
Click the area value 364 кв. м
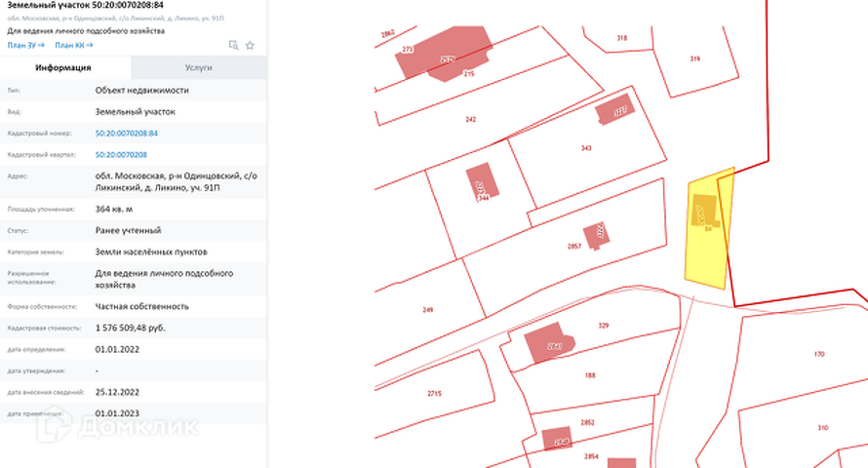tap(113, 209)
